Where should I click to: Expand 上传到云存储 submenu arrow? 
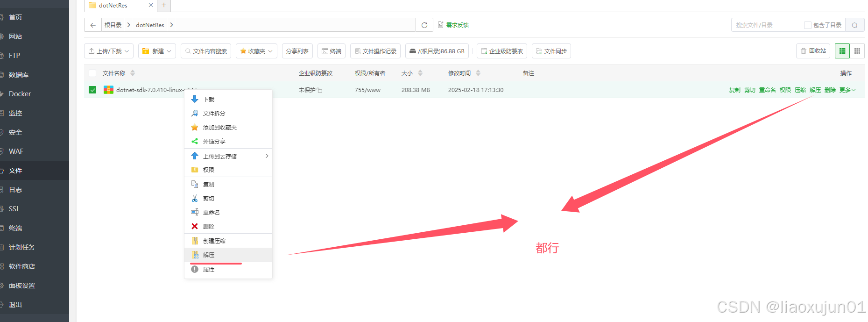coord(267,156)
